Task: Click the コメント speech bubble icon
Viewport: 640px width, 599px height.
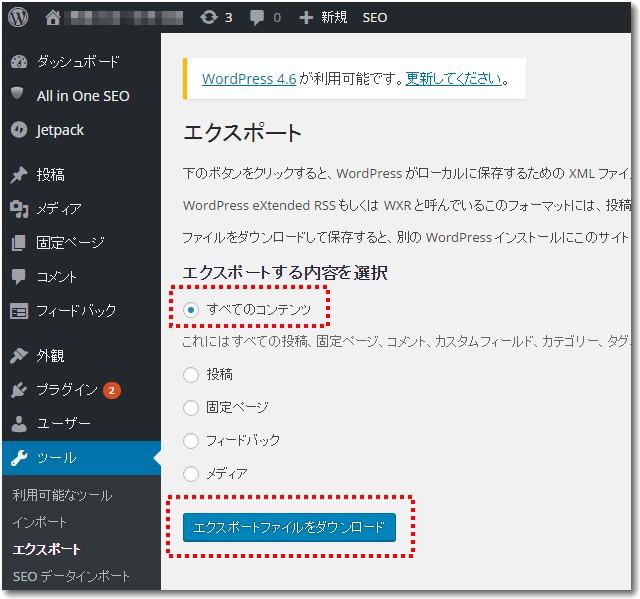Action: tap(19, 277)
